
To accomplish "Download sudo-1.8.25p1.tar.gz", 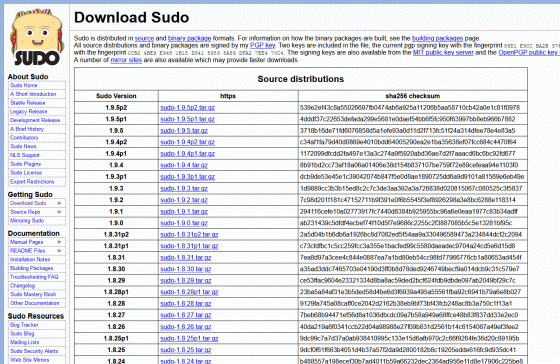I will click(189, 338).
